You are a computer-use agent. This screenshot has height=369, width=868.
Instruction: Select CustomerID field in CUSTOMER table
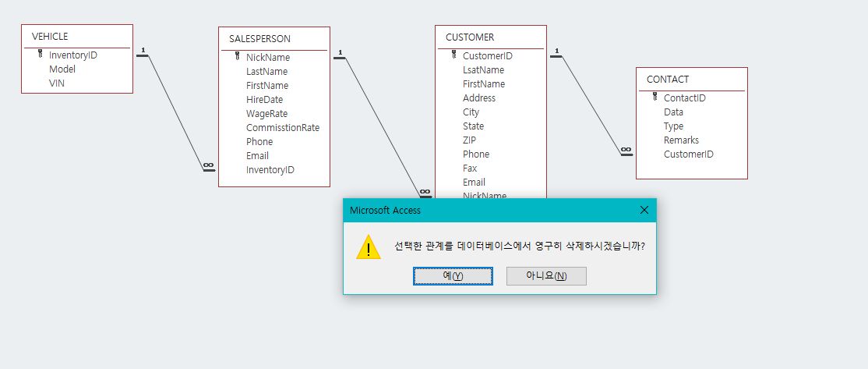(488, 55)
